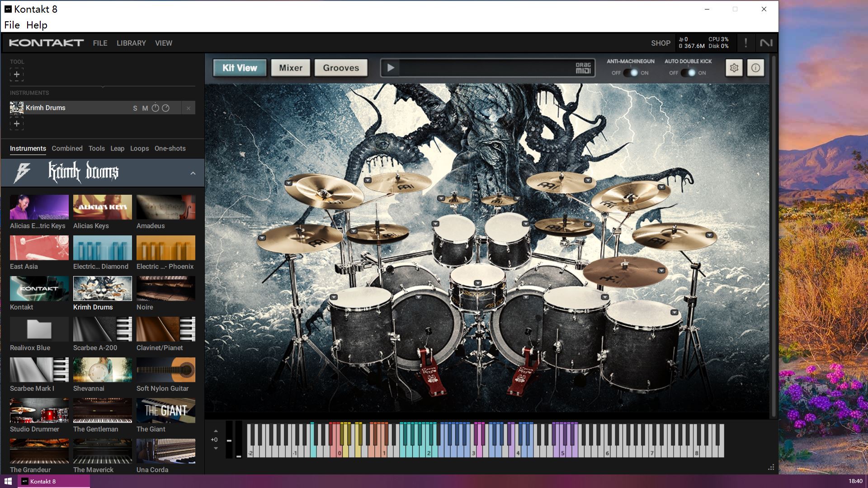Open Scarbee Mark I library
Viewport: 868px width, 488px height.
click(x=39, y=370)
